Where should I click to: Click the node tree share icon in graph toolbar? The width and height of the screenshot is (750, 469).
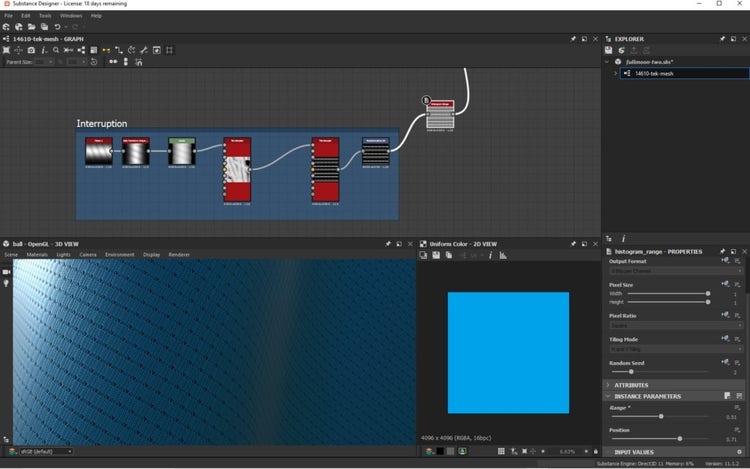click(x=81, y=50)
